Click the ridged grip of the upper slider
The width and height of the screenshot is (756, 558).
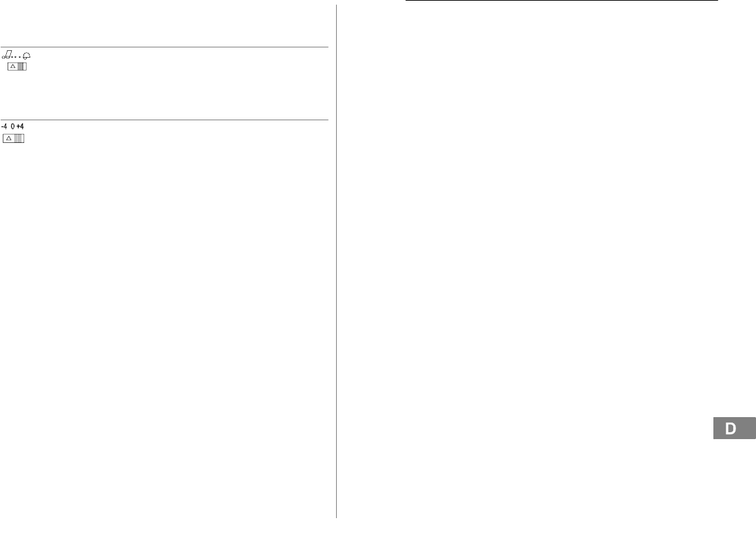point(21,67)
